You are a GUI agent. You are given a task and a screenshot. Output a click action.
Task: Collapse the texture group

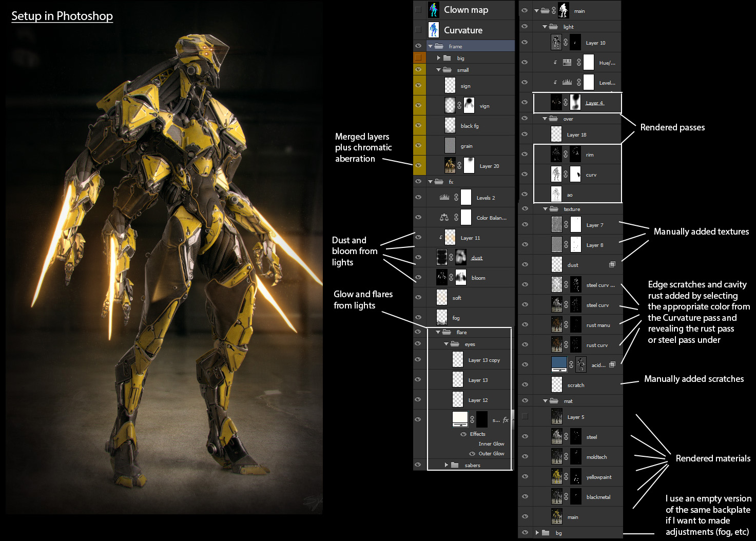[x=545, y=209]
